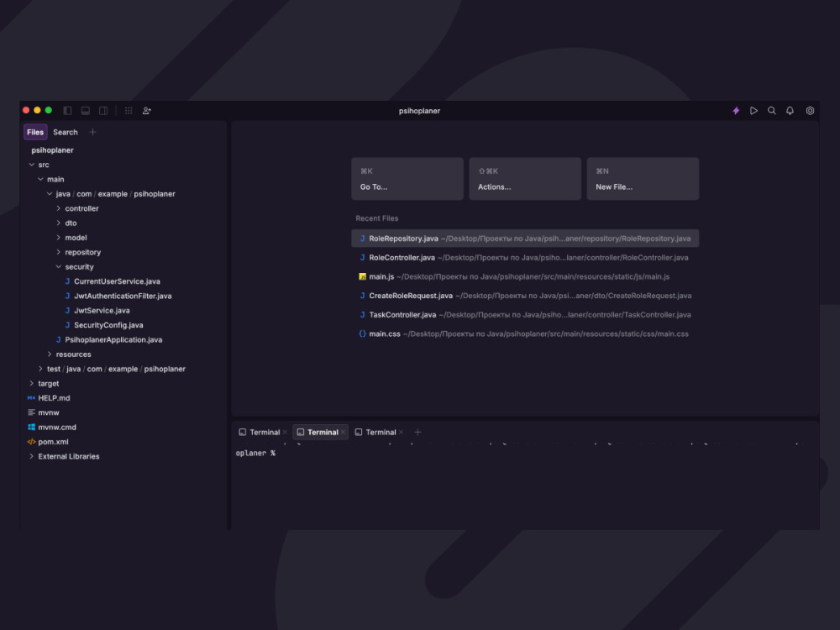Expand the target folder
Image resolution: width=840 pixels, height=630 pixels.
click(x=32, y=383)
